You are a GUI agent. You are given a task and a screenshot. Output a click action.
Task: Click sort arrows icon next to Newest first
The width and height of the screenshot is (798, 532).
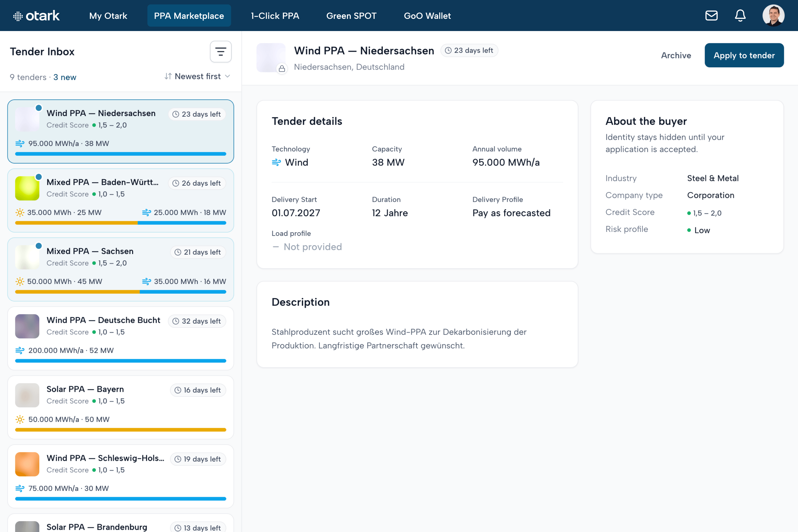click(x=168, y=76)
